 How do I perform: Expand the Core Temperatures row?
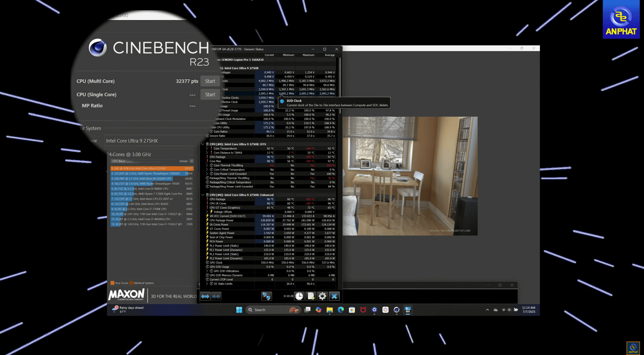207,148
